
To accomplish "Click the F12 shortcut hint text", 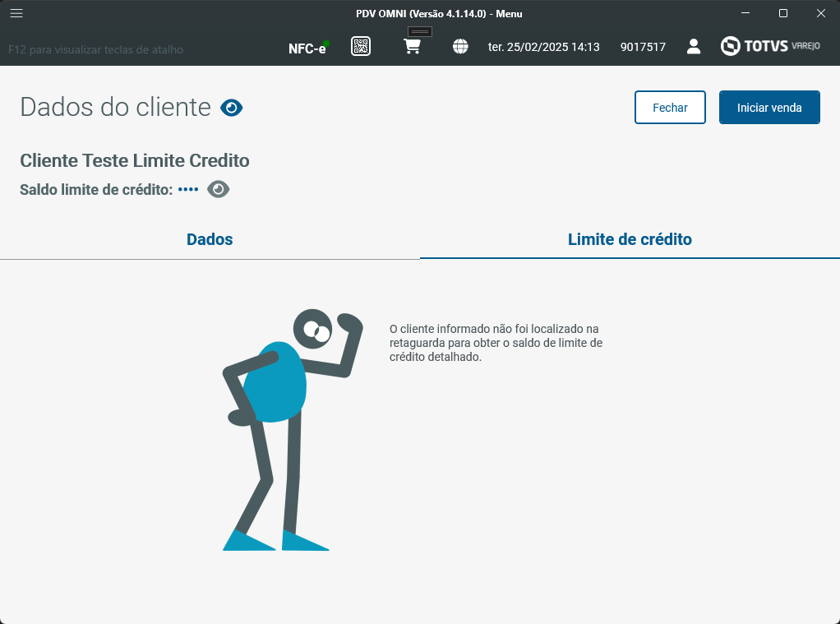I will pyautogui.click(x=96, y=49).
